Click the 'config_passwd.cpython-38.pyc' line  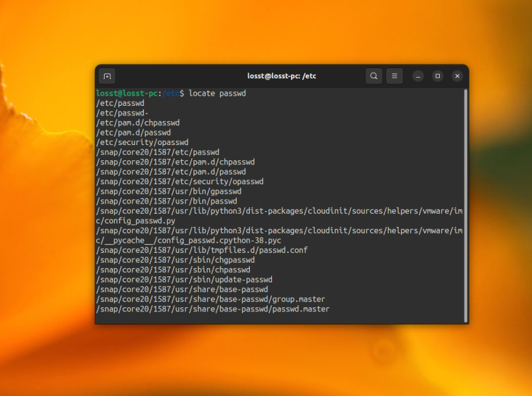coord(189,241)
